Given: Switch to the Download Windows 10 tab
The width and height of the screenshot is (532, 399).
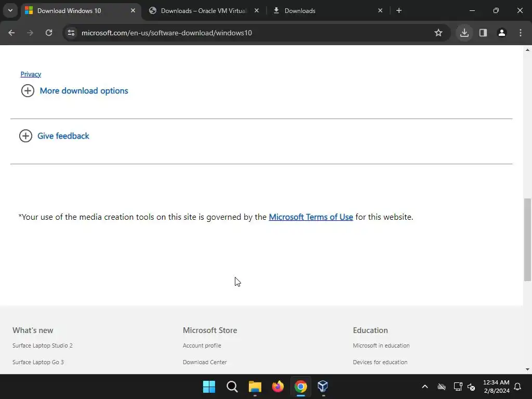Looking at the screenshot, I should pos(81,10).
